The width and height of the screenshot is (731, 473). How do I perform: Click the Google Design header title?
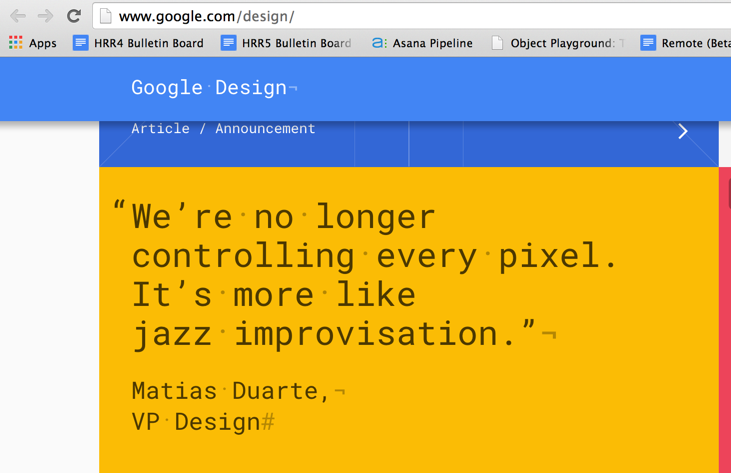click(x=209, y=88)
